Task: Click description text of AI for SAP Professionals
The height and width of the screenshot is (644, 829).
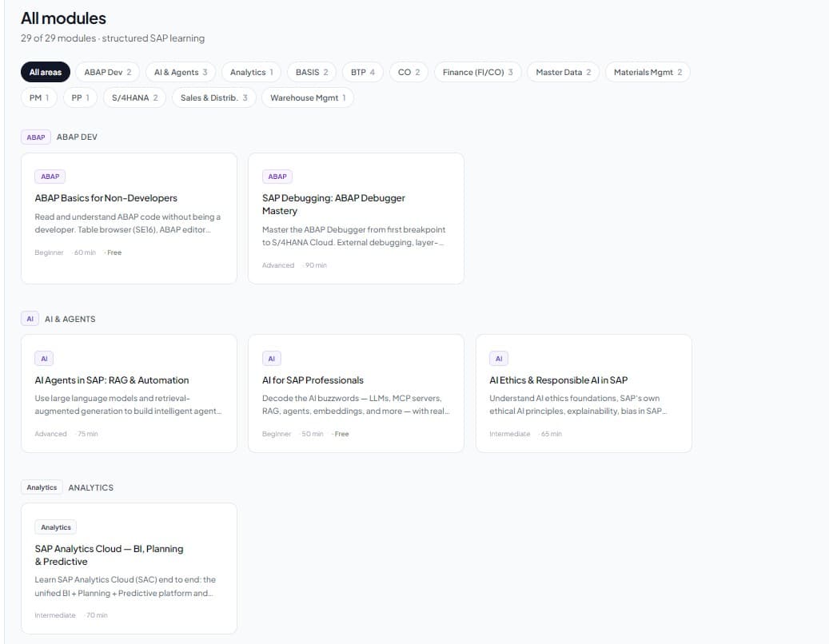Action: pos(356,404)
